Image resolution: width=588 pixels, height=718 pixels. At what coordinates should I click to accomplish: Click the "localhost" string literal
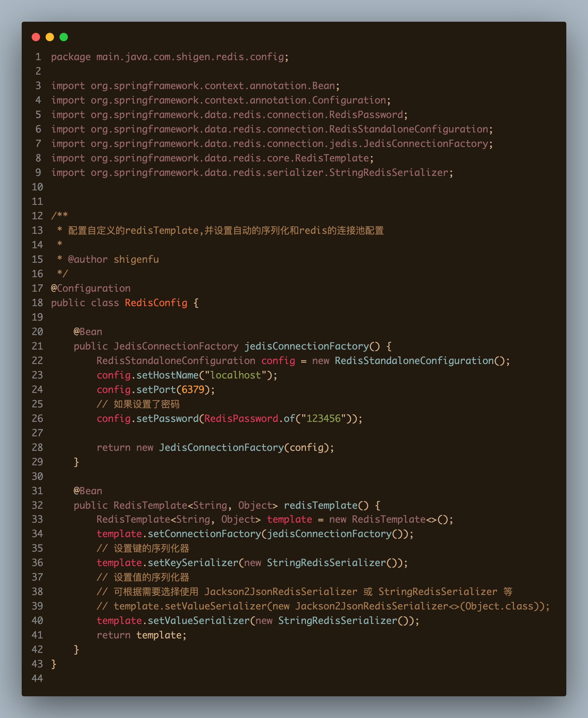[x=235, y=375]
